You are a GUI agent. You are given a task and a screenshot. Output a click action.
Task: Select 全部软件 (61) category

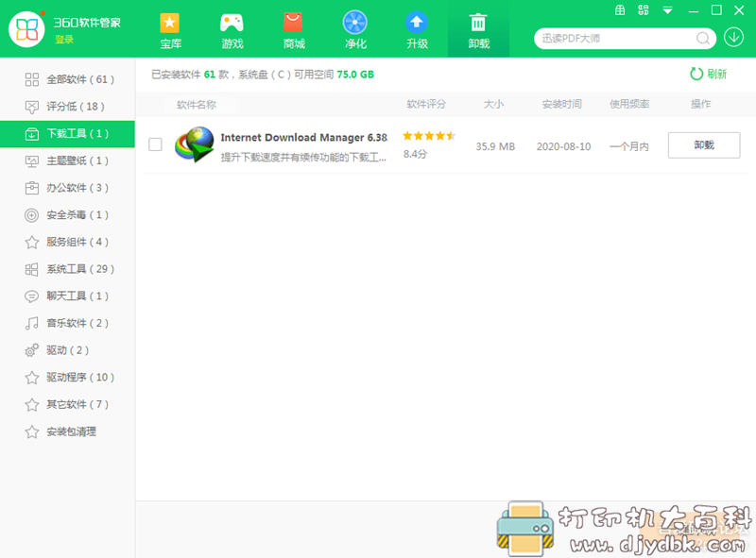pos(67,79)
